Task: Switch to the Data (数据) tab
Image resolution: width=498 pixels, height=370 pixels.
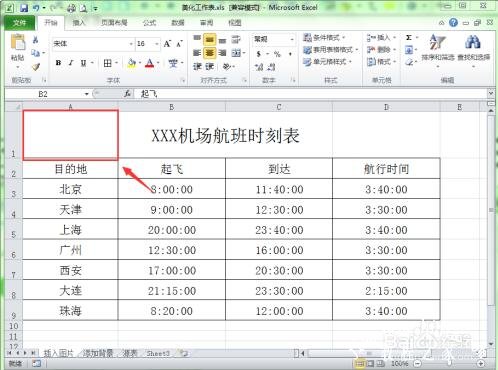Action: pos(178,23)
